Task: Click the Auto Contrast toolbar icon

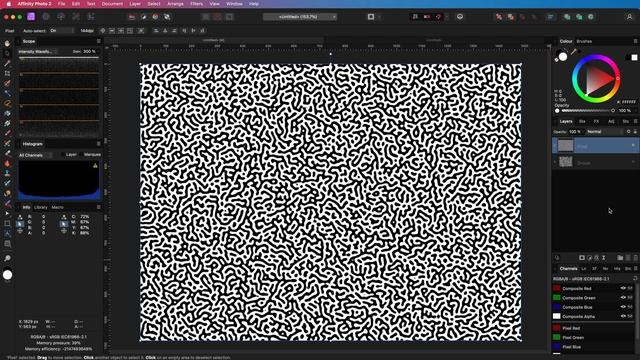Action: click(143, 17)
